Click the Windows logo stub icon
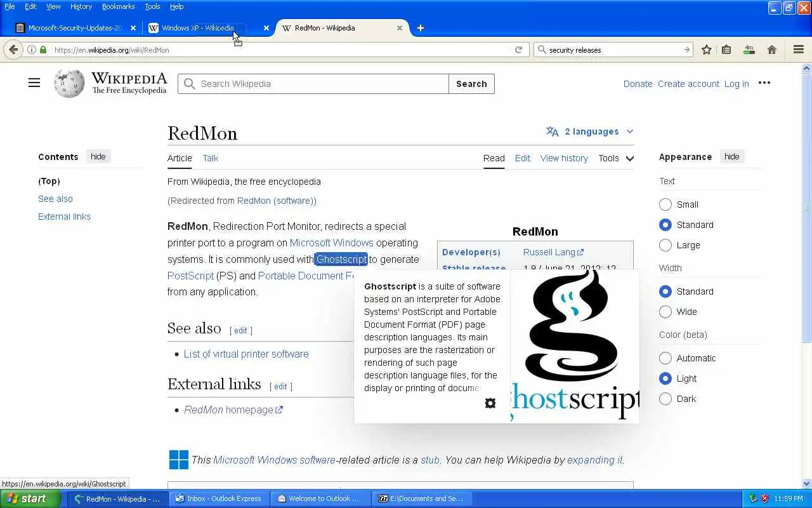 [179, 460]
